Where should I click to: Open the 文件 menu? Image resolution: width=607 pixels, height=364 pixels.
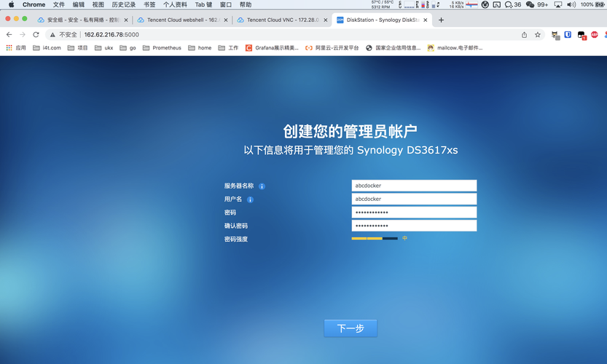(59, 4)
